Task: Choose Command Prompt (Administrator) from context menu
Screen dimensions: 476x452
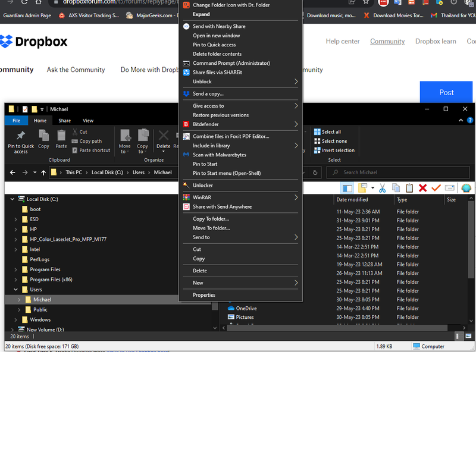Action: [x=240, y=63]
